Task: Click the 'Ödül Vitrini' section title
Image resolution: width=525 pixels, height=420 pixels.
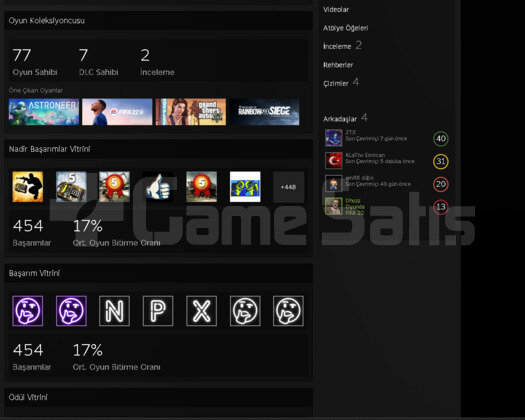Action: (x=28, y=397)
